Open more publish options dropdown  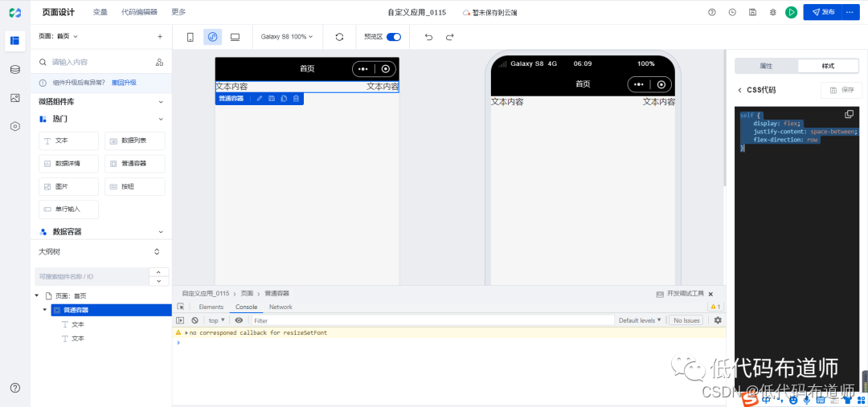851,12
